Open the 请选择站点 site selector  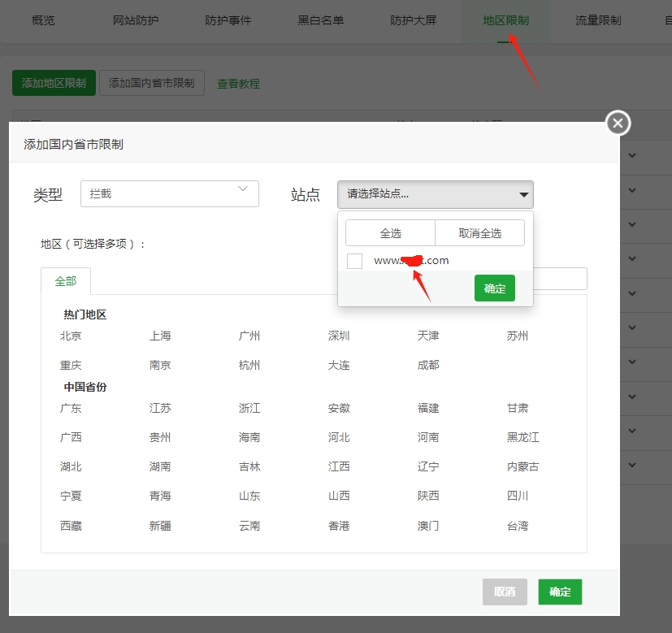[x=436, y=194]
